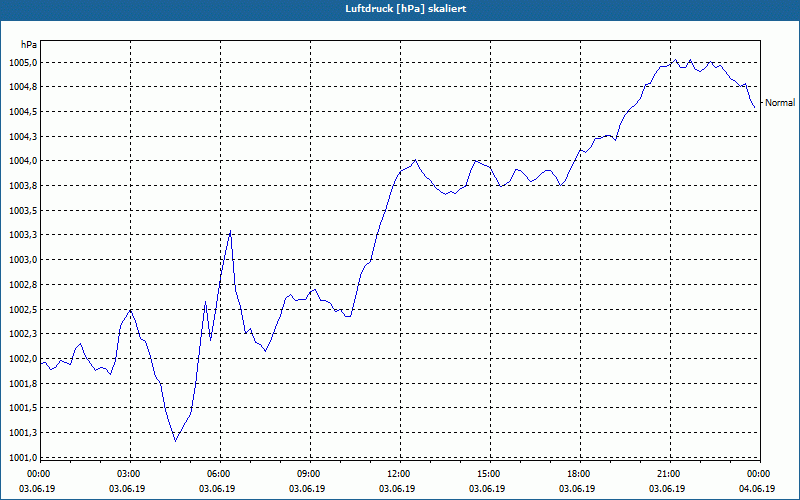Click the 06:00 time label
The height and width of the screenshot is (500, 800).
coord(218,474)
